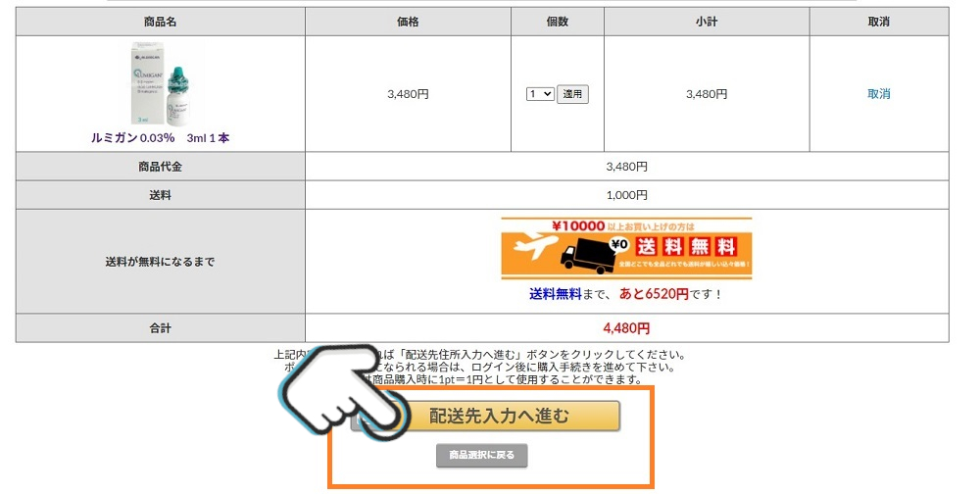Screen dimensions: 980x494
Task: Open the ルミガン0.03% 3ml product link
Action: pyautogui.click(x=160, y=138)
